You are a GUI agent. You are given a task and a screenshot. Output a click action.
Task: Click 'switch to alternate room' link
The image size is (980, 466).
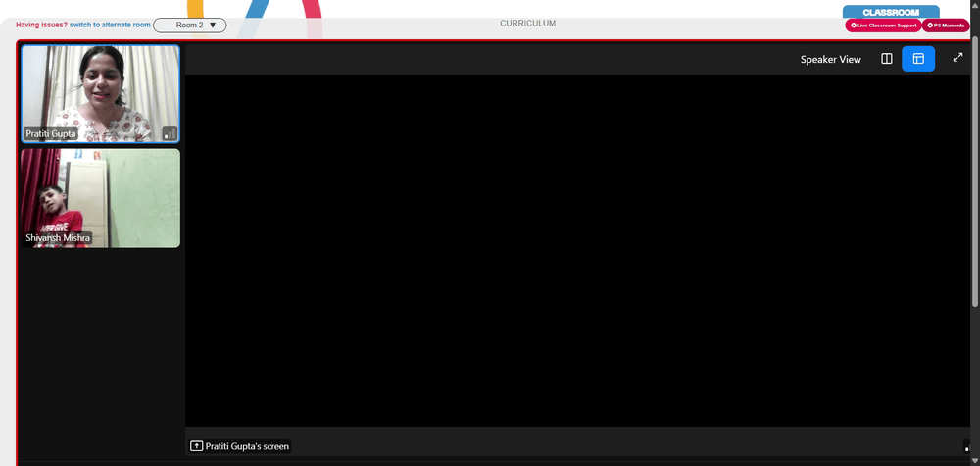110,26
